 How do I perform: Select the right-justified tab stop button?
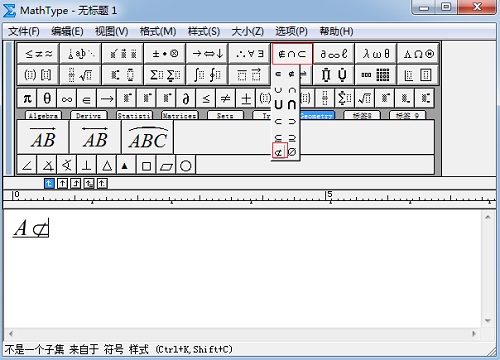pyautogui.click(x=76, y=183)
